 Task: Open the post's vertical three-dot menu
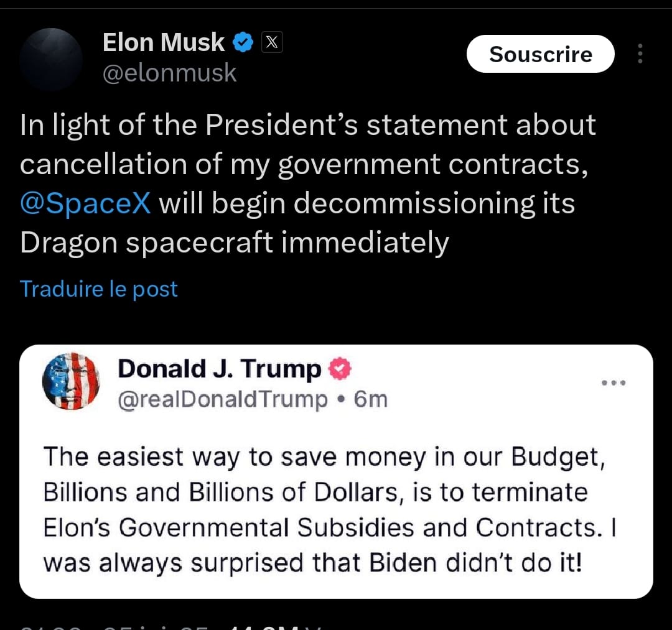point(640,55)
